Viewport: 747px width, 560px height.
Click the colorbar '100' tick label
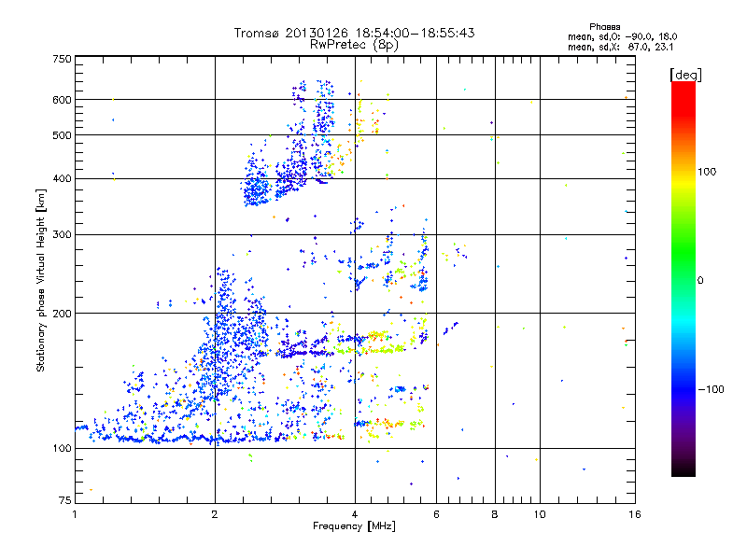[707, 172]
